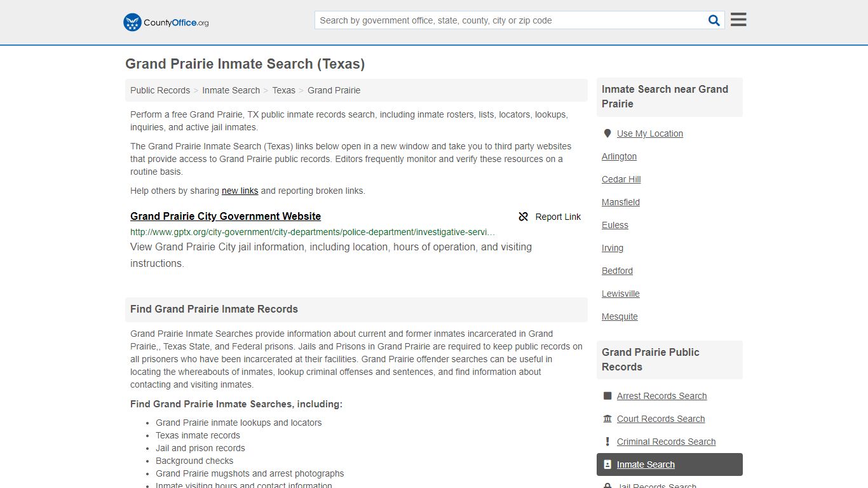The width and height of the screenshot is (868, 488).
Task: Open Arlington inmate search
Action: [619, 156]
